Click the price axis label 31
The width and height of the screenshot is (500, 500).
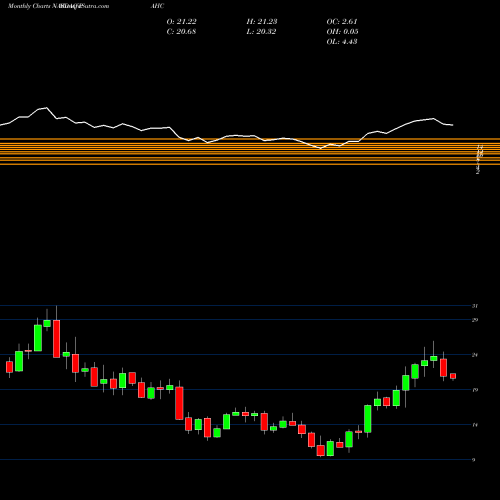pos(475,306)
